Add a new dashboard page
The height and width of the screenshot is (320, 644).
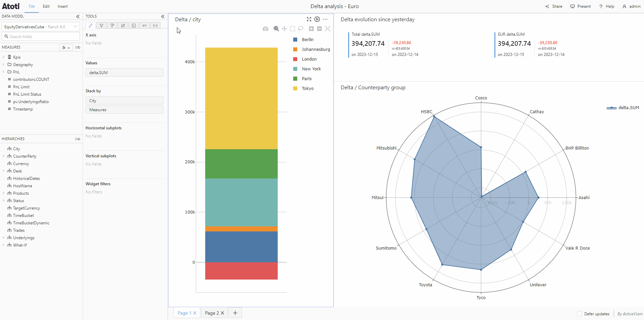[235, 313]
